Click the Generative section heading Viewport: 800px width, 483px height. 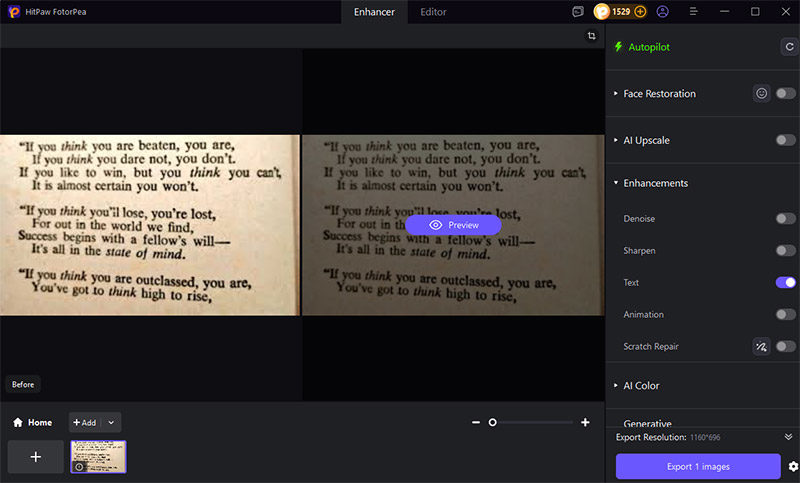647,423
